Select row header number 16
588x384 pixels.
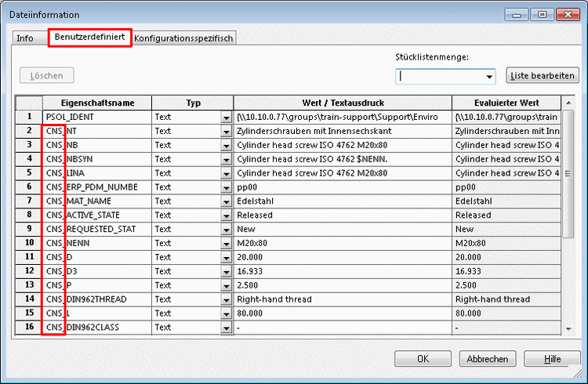29,327
